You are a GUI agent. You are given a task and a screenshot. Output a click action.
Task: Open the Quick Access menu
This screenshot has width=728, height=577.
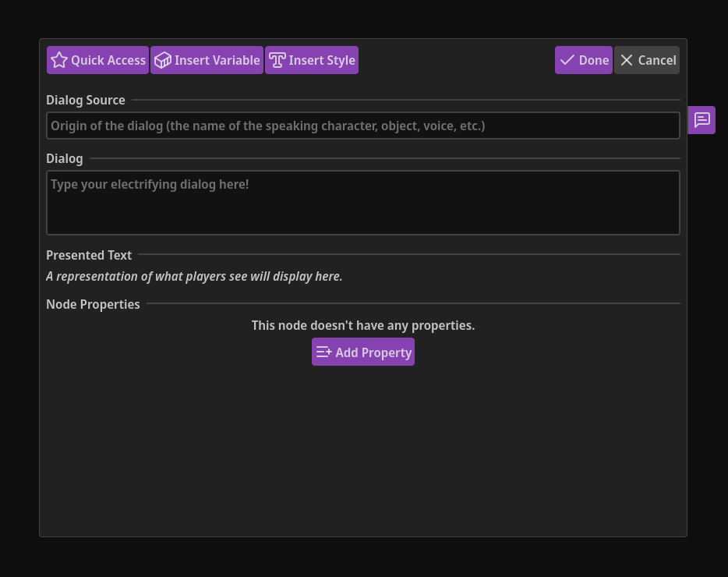click(97, 59)
